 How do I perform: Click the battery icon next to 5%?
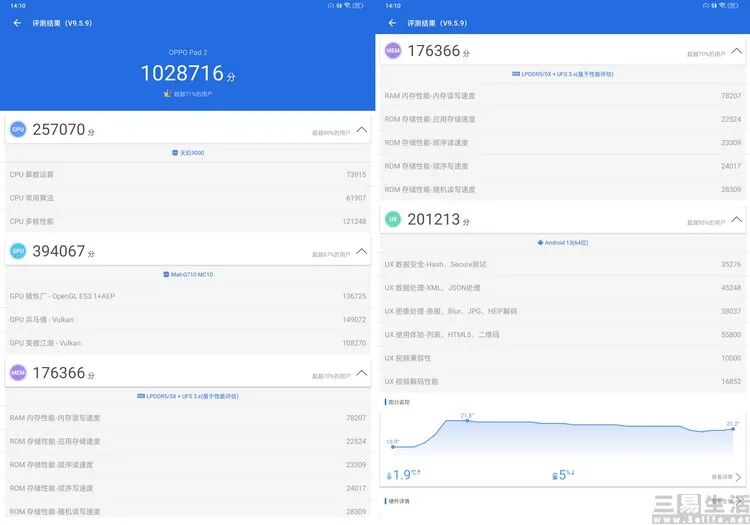555,476
